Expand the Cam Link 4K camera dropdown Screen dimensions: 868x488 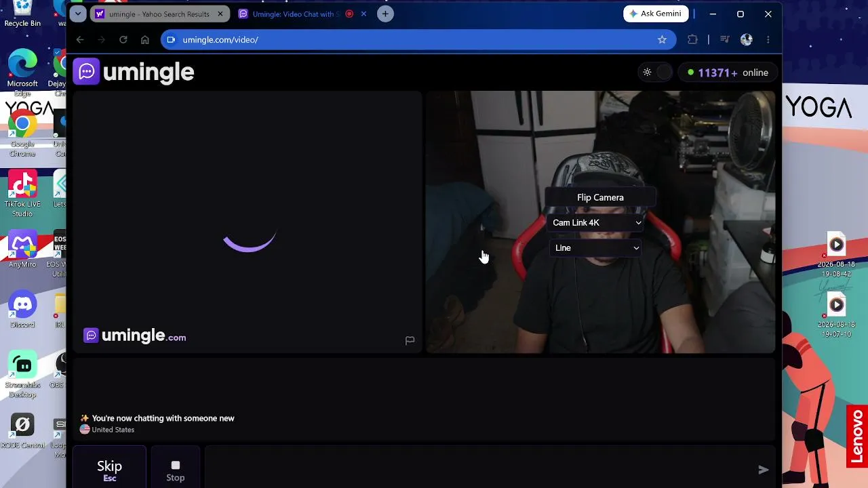pos(597,222)
